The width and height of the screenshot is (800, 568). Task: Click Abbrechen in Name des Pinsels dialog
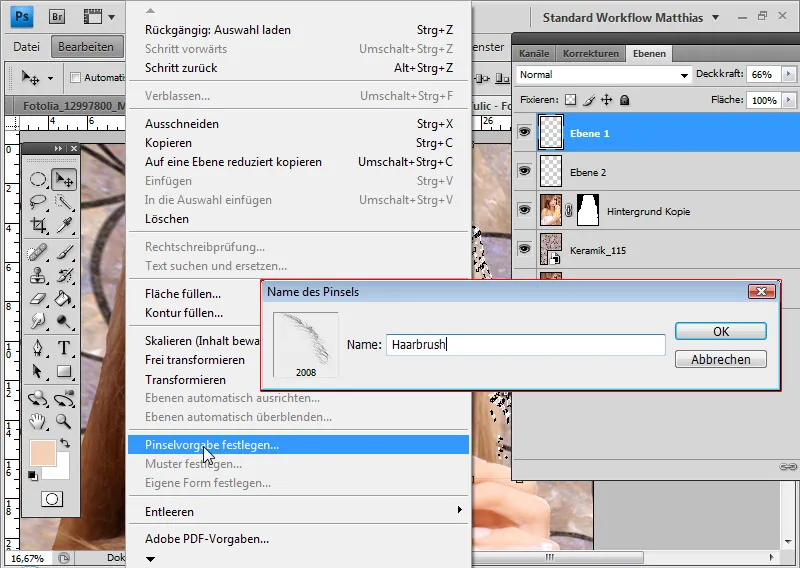tap(720, 359)
